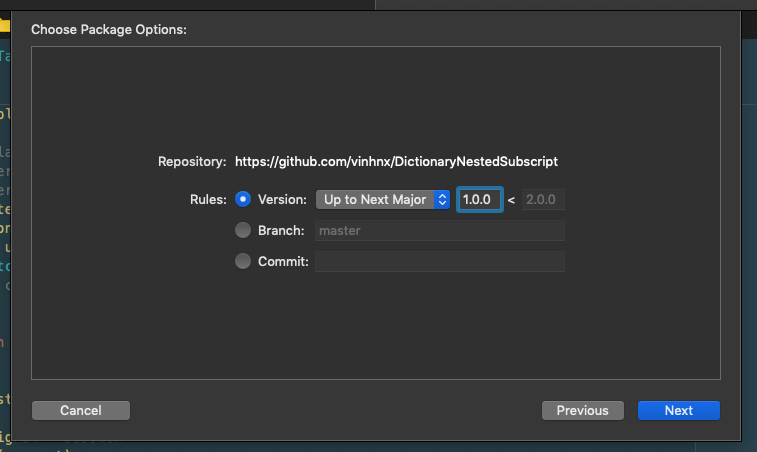757x452 pixels.
Task: Cancel the package options dialog
Action: (81, 410)
